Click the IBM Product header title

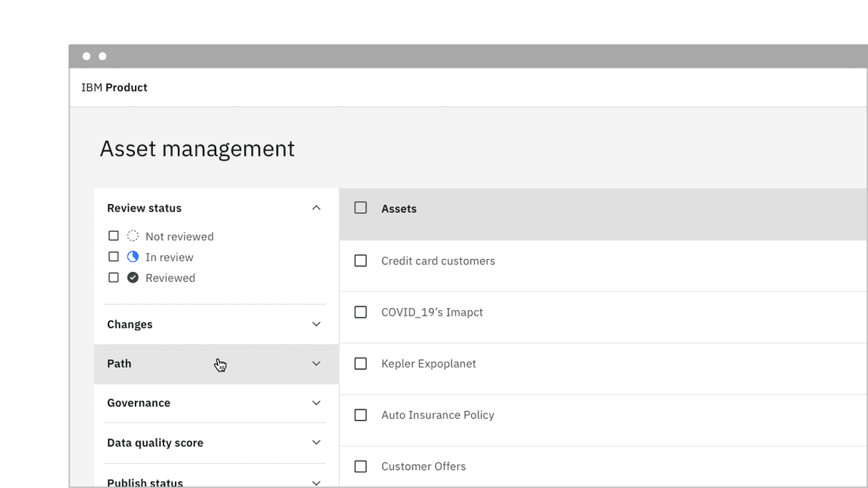(x=115, y=87)
